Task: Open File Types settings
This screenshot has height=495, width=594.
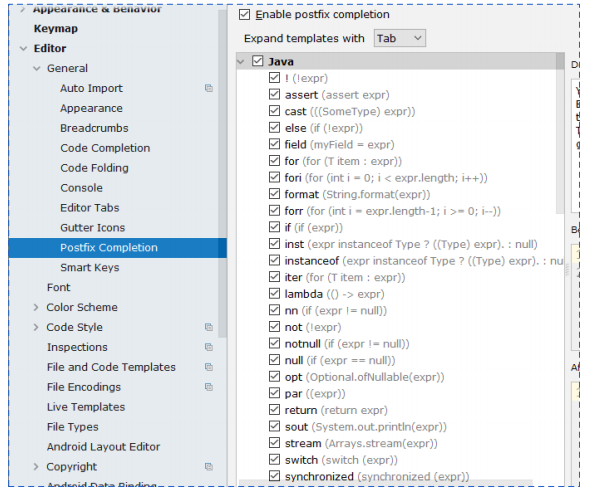Action: [73, 427]
